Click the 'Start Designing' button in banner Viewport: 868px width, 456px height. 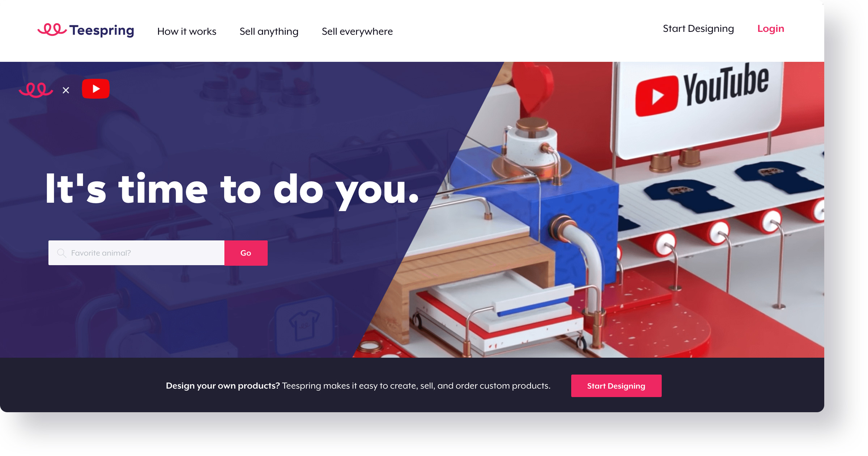(617, 386)
